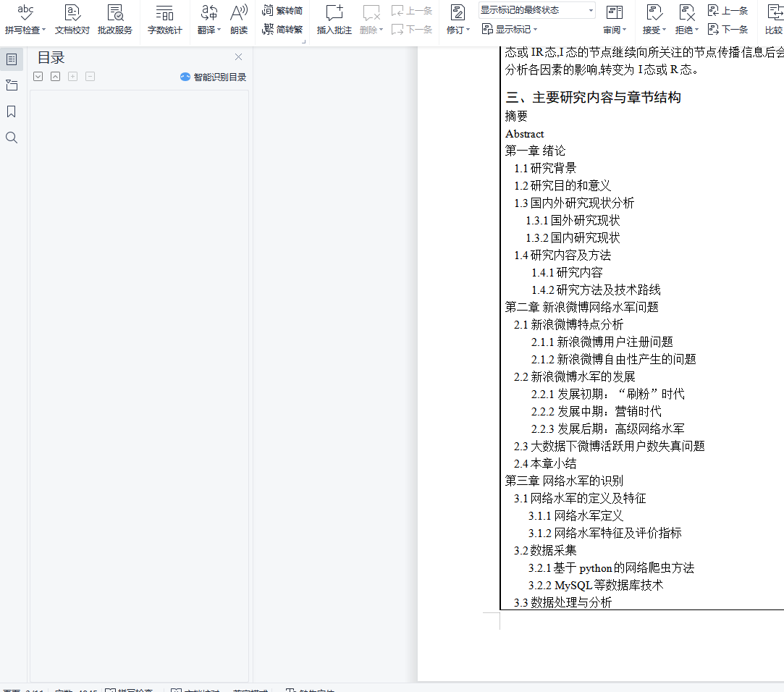The image size is (784, 692).
Task: Close the 目录 navigation pane
Action: click(238, 57)
